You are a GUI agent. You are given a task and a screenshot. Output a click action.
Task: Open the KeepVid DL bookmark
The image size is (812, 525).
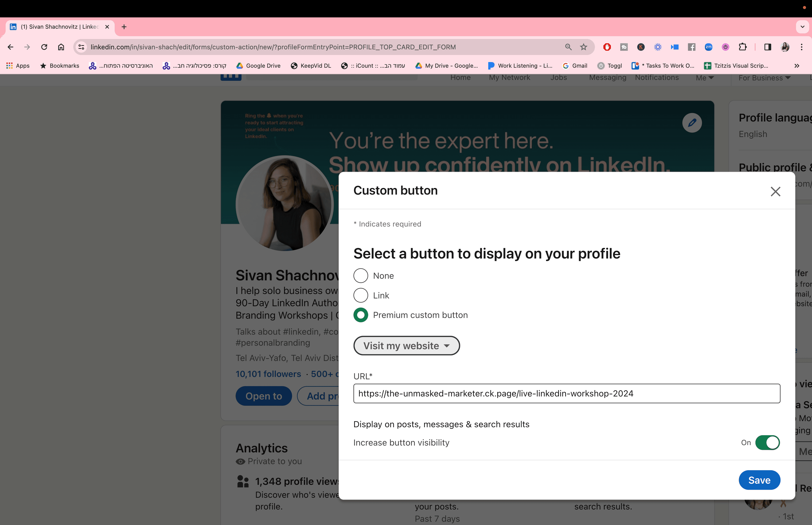click(x=311, y=66)
